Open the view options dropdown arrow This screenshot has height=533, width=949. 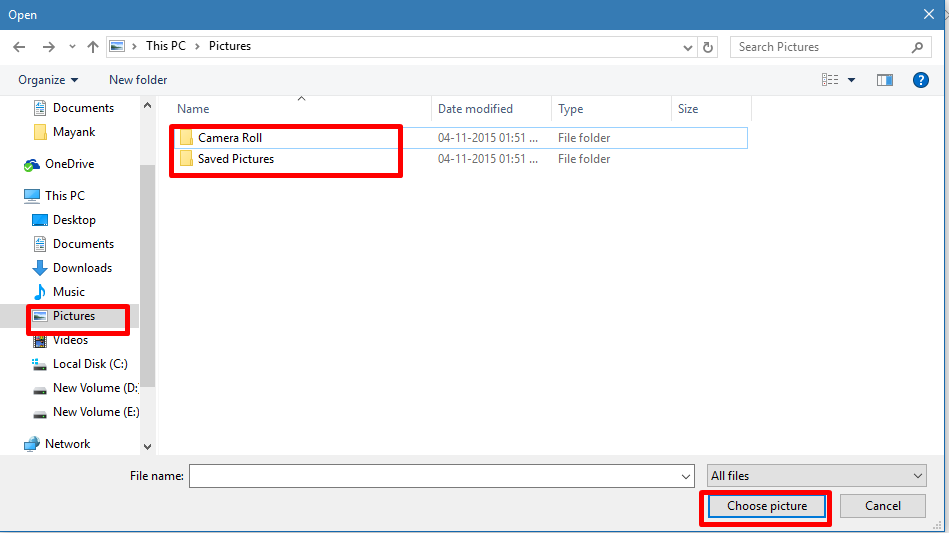[x=851, y=80]
